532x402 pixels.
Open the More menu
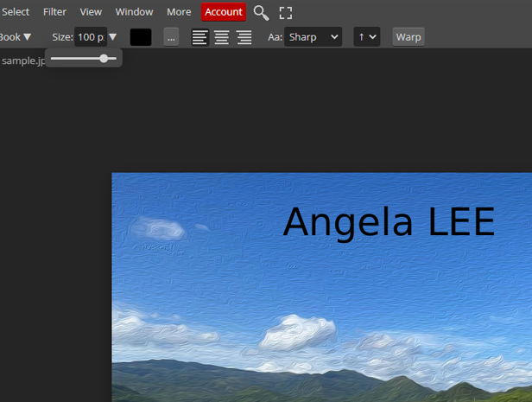(179, 12)
